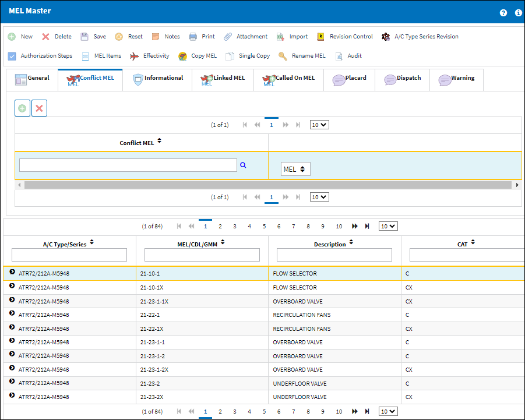
Task: Open the Called On MEL tab
Action: click(x=288, y=80)
